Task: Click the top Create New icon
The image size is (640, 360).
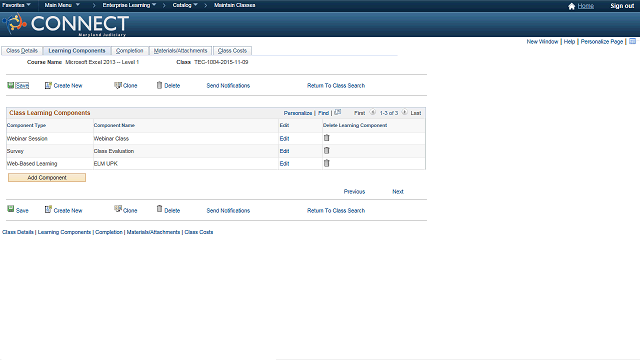Action: pos(48,85)
